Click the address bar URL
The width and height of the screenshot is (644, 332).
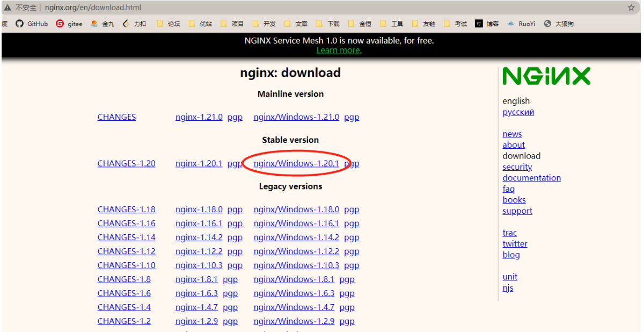(x=93, y=8)
